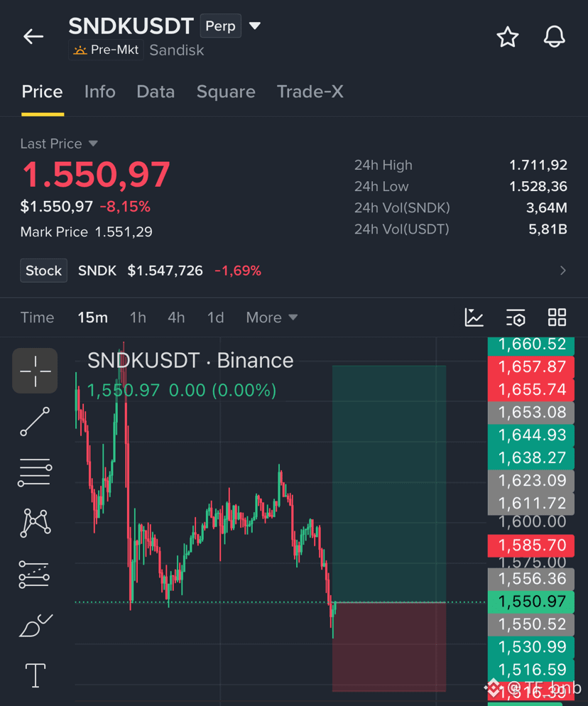Tap the Pre-Mkt badge
This screenshot has width=588, height=706.
[106, 50]
